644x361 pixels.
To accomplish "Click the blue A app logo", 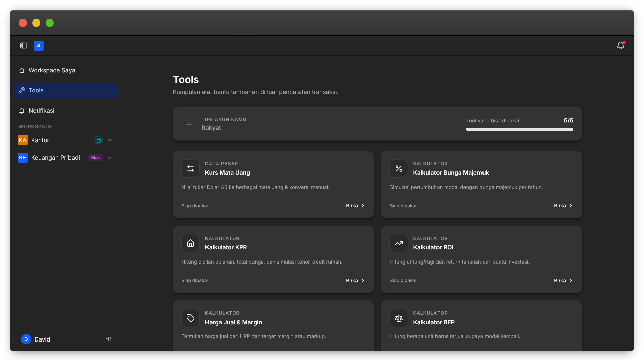I will (39, 46).
